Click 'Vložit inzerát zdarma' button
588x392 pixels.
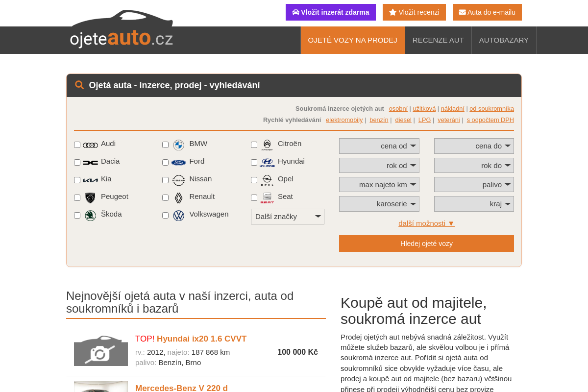click(331, 12)
